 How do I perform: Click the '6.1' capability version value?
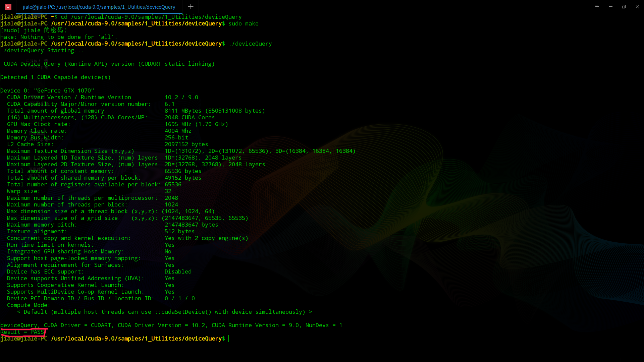(x=170, y=104)
